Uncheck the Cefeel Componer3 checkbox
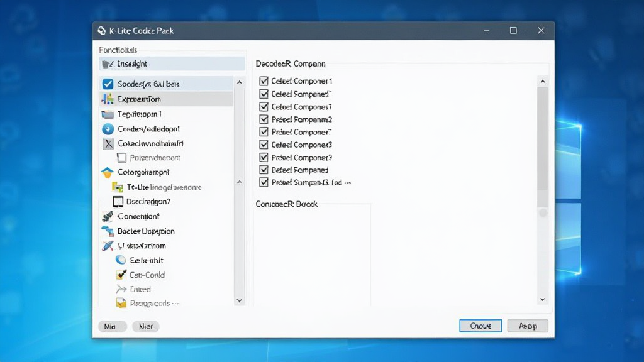 [264, 145]
